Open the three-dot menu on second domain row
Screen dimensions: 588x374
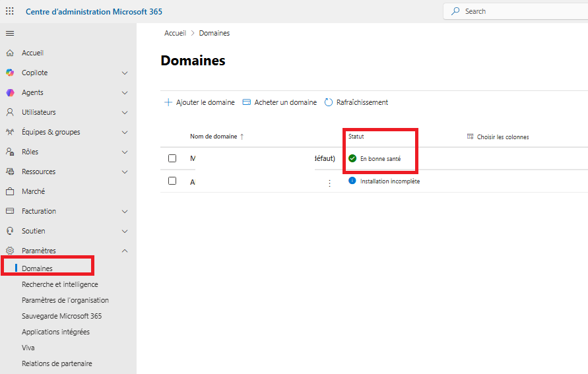(x=329, y=183)
